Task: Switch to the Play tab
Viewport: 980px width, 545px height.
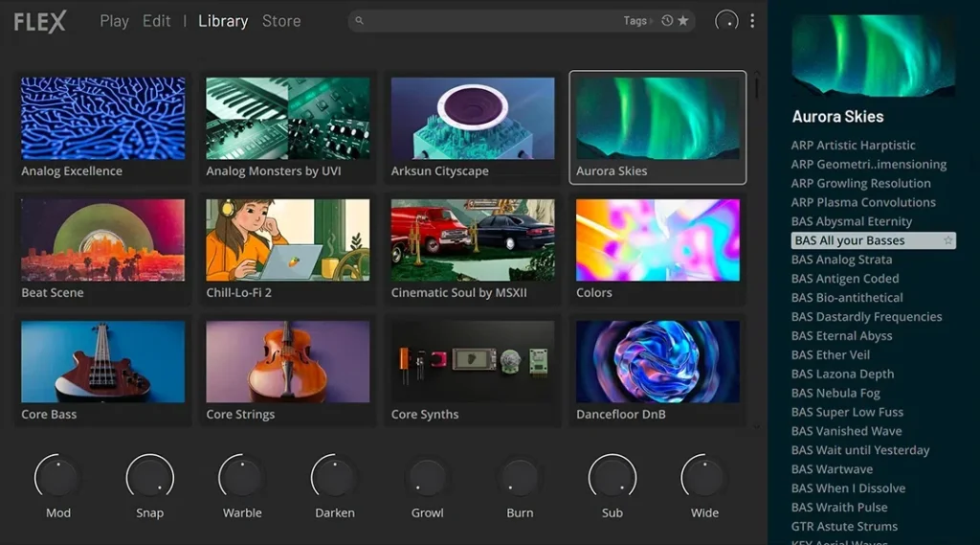Action: pyautogui.click(x=115, y=21)
